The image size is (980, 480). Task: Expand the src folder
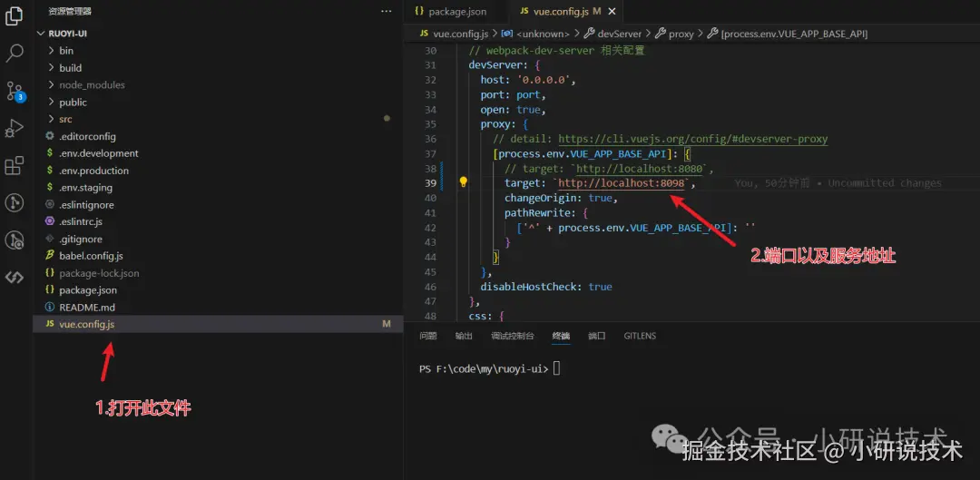65,119
